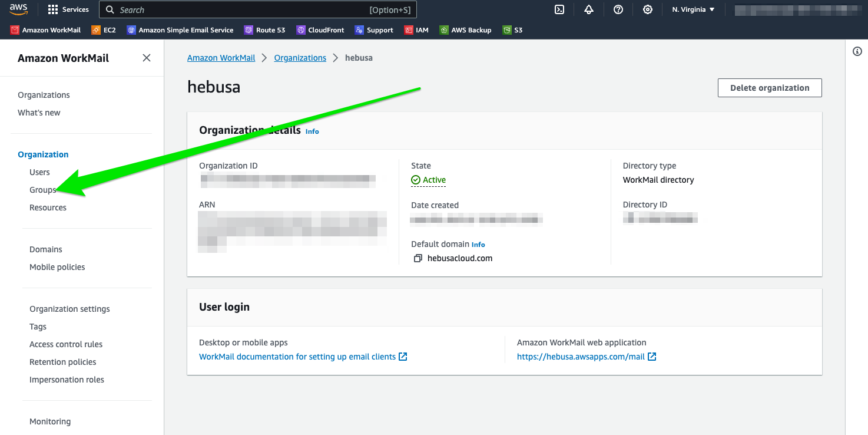Open the help question mark icon
Screen dimensions: 868x435
pos(618,9)
